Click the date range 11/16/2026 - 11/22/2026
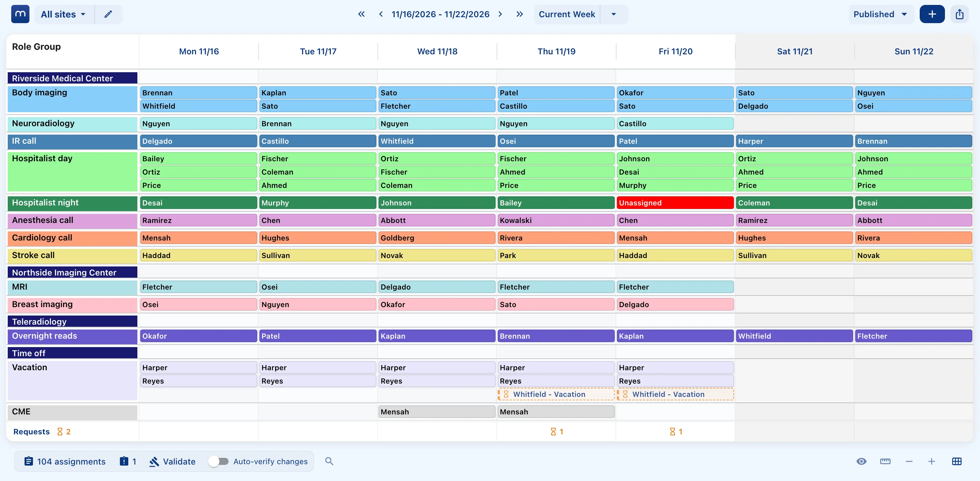The height and width of the screenshot is (481, 980). [x=441, y=14]
